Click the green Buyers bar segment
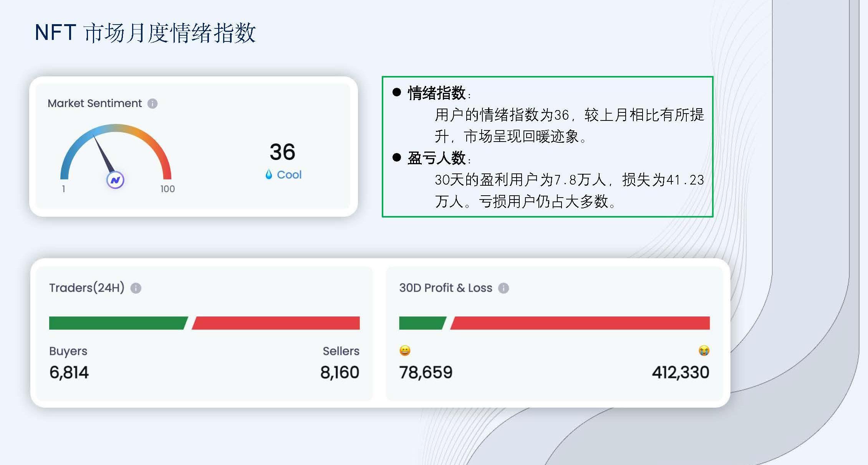The width and height of the screenshot is (868, 465). click(117, 323)
